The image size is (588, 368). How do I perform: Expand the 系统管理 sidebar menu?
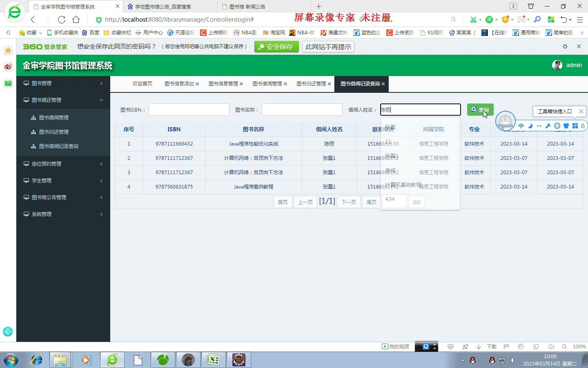pos(42,214)
